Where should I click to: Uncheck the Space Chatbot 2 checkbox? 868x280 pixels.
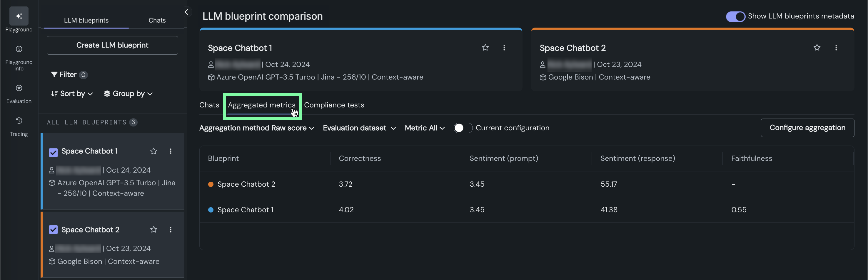point(53,230)
